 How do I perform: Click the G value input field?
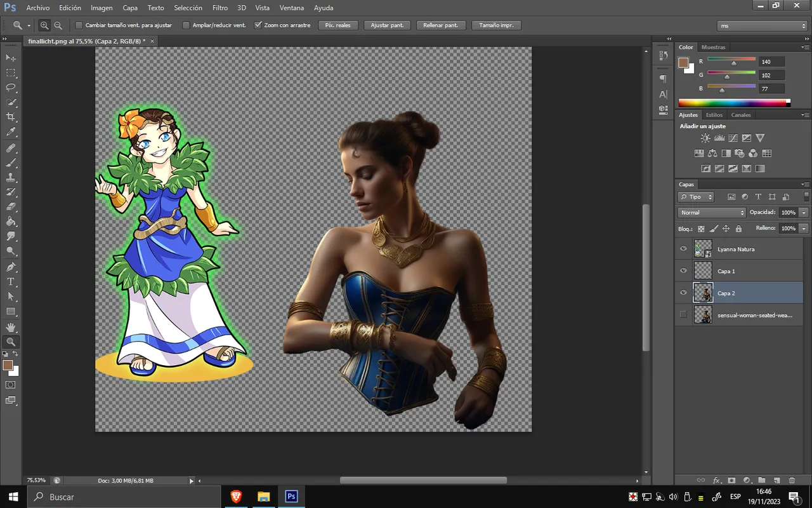(x=771, y=75)
